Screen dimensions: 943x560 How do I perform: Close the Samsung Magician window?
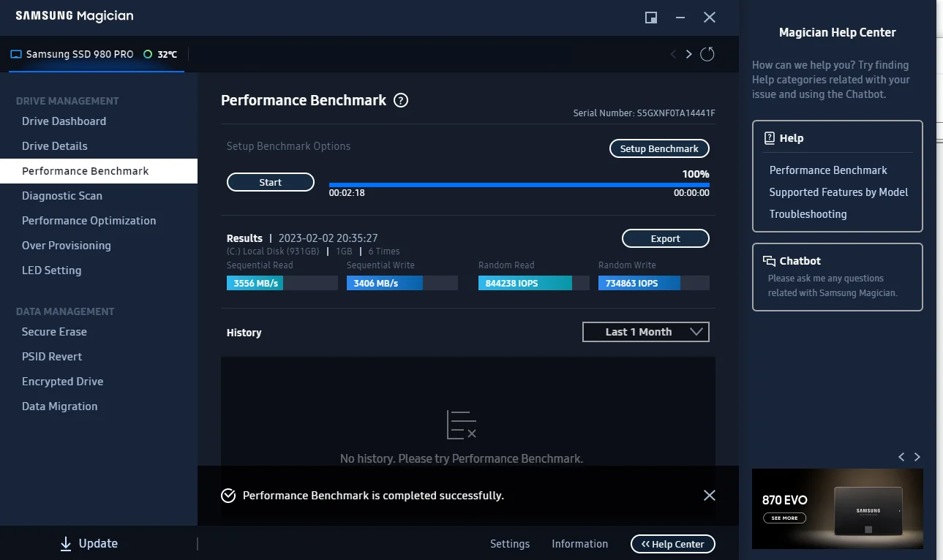tap(710, 18)
